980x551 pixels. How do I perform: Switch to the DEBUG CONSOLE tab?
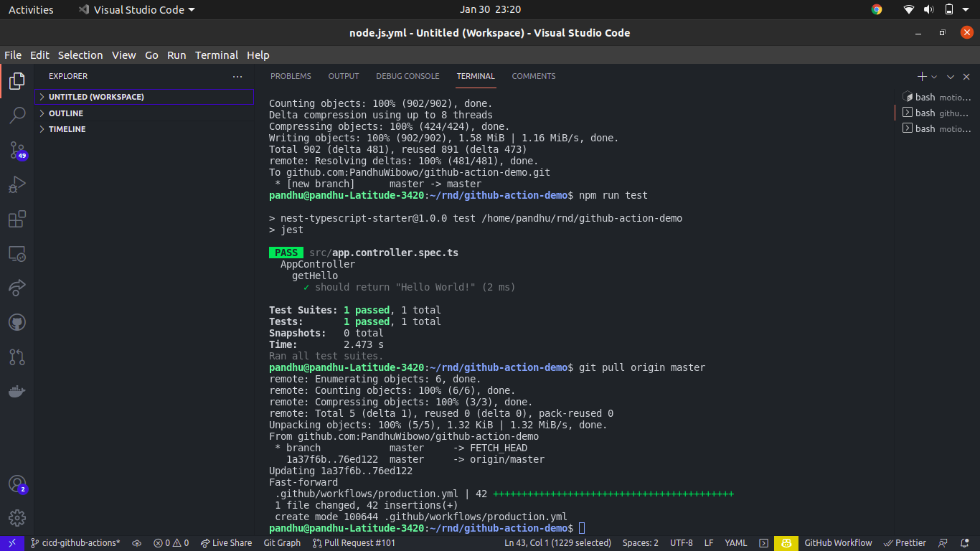pyautogui.click(x=407, y=76)
